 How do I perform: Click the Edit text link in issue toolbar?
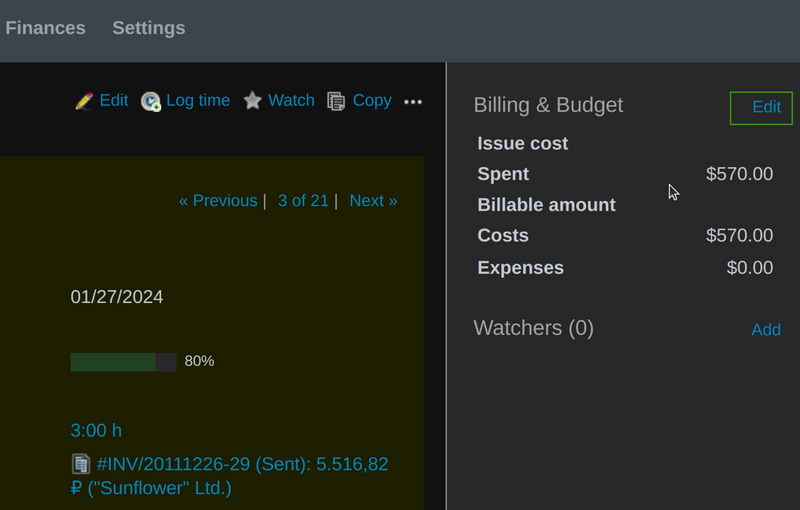click(114, 100)
